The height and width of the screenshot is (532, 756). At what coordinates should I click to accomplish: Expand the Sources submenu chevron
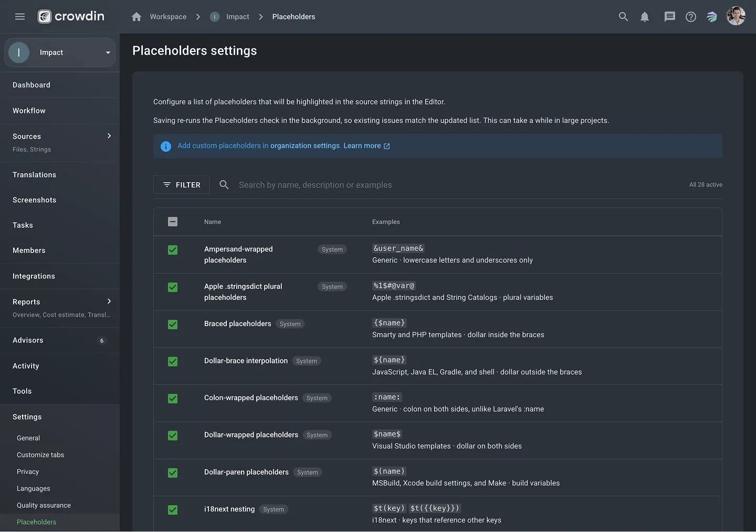pos(109,136)
